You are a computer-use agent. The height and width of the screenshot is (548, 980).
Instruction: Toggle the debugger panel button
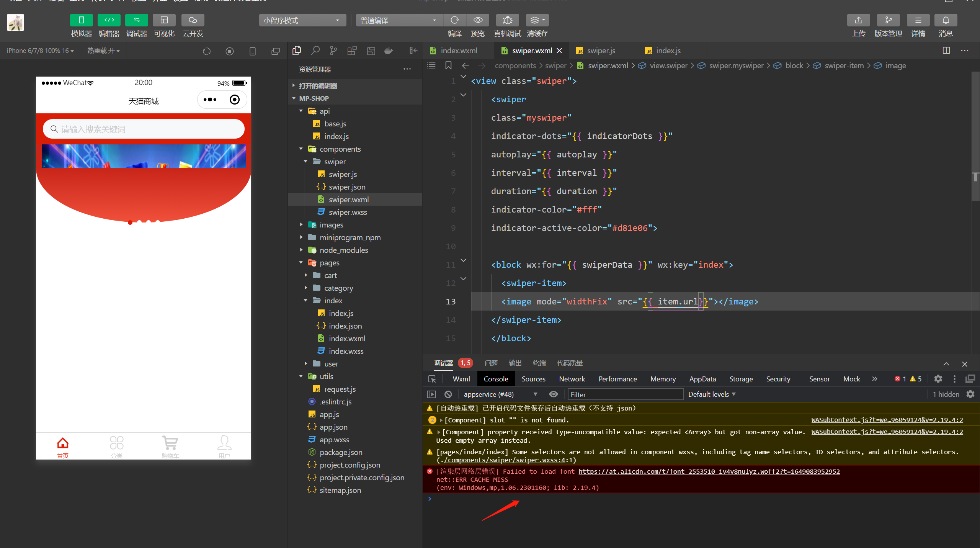tap(137, 20)
